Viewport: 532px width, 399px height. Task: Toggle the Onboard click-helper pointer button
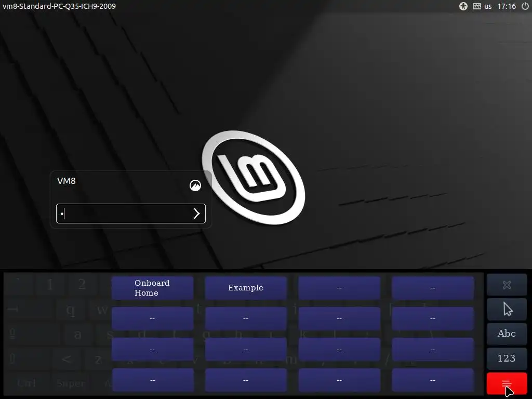click(507, 309)
